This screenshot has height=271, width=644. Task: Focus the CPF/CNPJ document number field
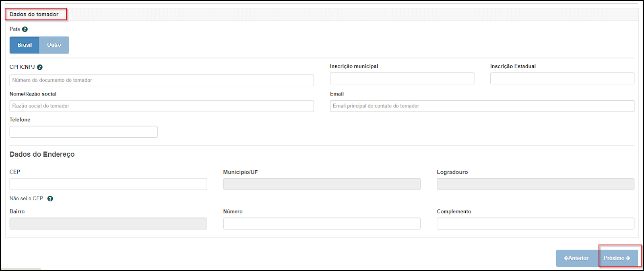click(161, 80)
